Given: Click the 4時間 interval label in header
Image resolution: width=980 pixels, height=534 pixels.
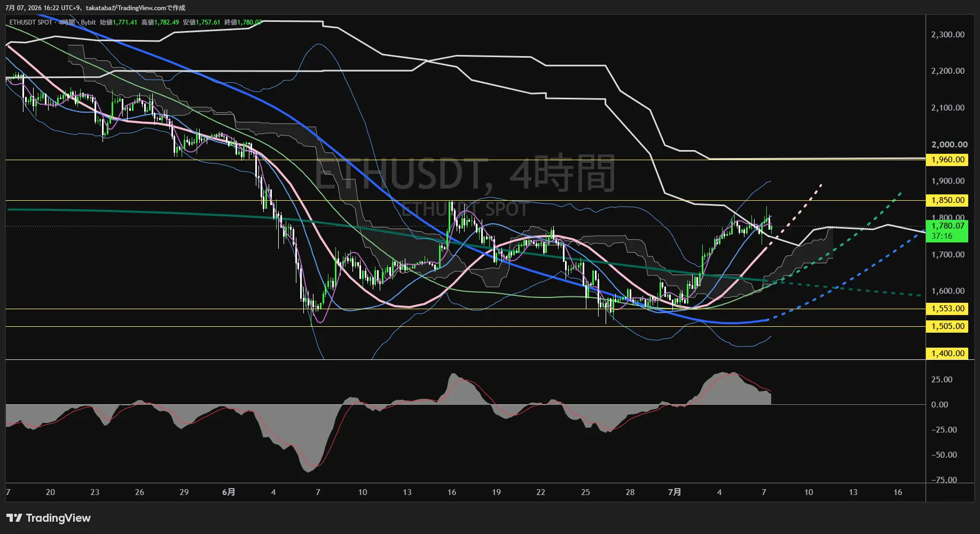Looking at the screenshot, I should [67, 22].
